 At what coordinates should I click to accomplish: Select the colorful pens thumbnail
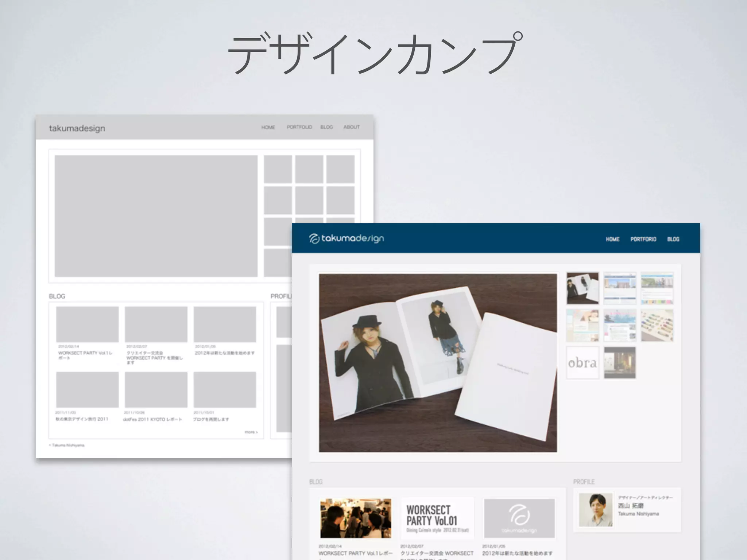[657, 326]
